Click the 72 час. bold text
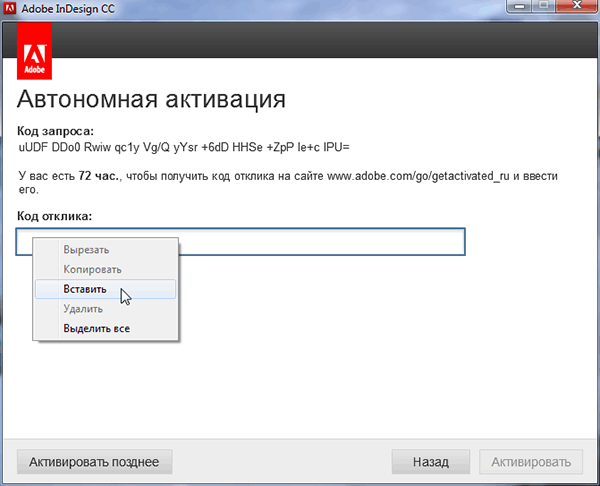 pyautogui.click(x=99, y=176)
